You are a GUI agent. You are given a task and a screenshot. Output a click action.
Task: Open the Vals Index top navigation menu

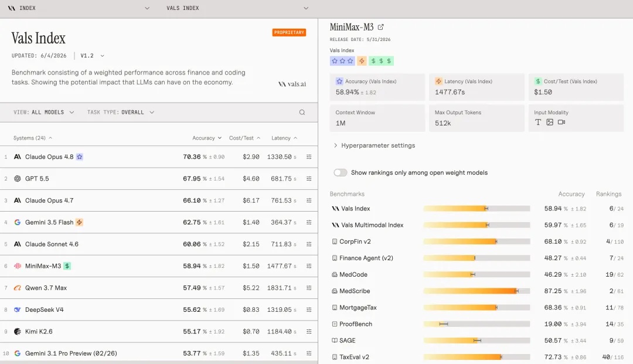(237, 8)
